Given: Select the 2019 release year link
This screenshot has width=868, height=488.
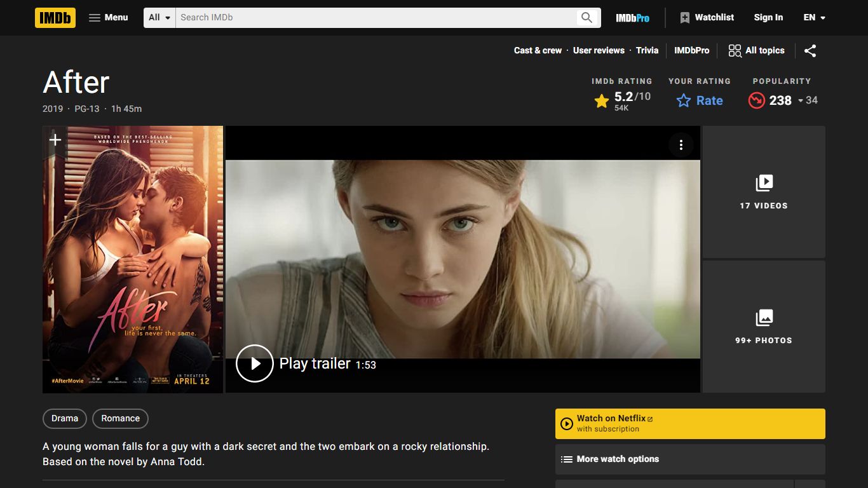Looking at the screenshot, I should (53, 109).
